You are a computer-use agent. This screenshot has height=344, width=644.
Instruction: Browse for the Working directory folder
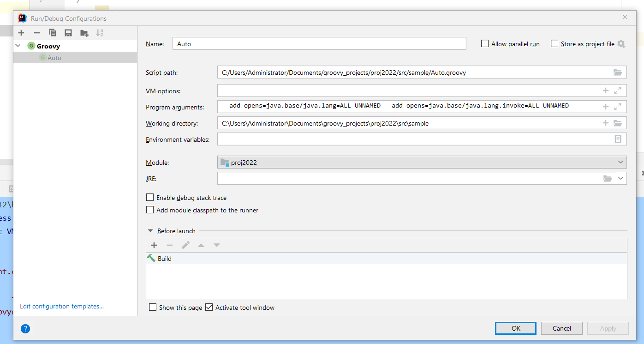pos(618,123)
